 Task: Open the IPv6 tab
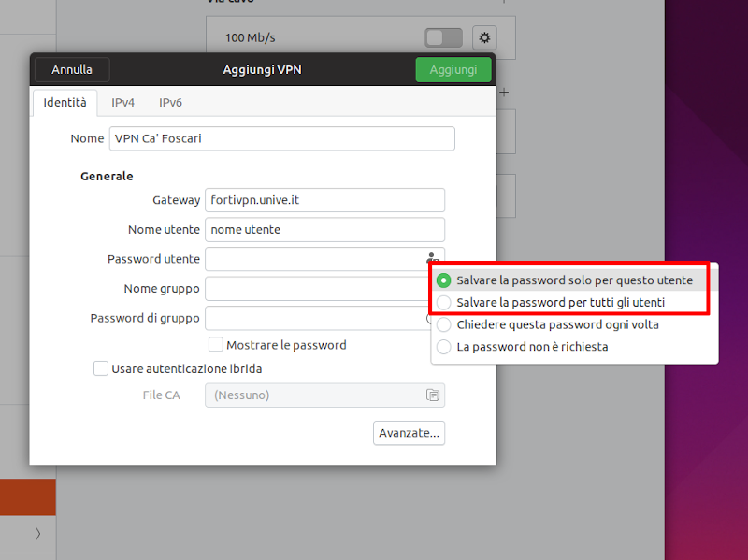(170, 103)
